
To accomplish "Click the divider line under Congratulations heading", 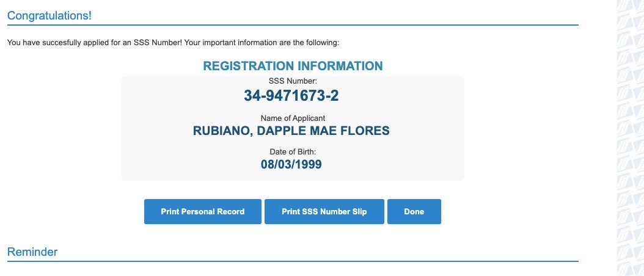I will (x=293, y=25).
